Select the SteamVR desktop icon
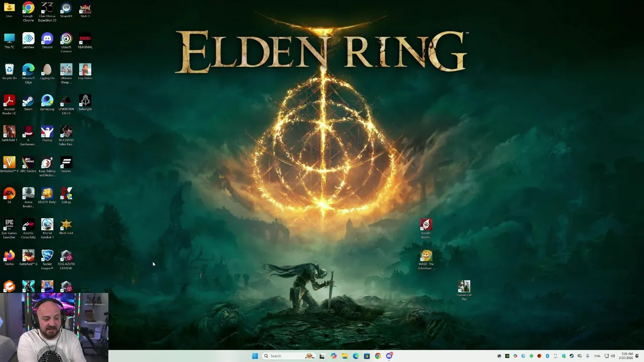 coord(66,10)
